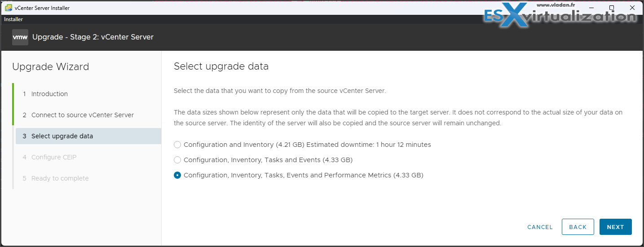The height and width of the screenshot is (247, 644).
Task: Select Configuration, Inventory, Tasks and Events option
Action: [177, 160]
